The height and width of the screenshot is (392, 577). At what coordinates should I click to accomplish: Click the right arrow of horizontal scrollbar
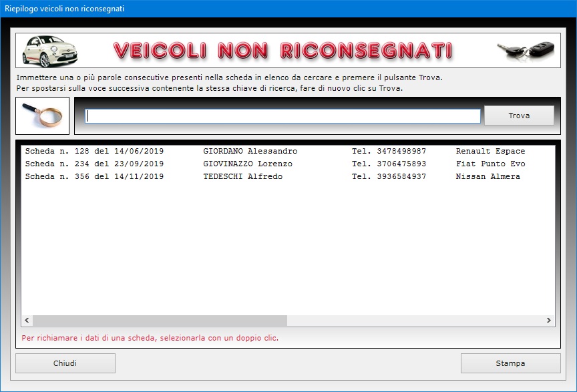(549, 321)
